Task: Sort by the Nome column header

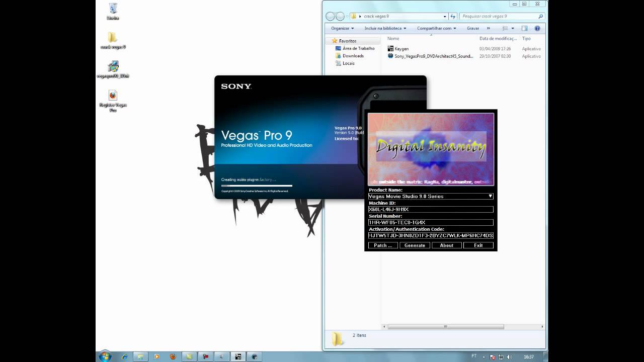Action: 393,38
